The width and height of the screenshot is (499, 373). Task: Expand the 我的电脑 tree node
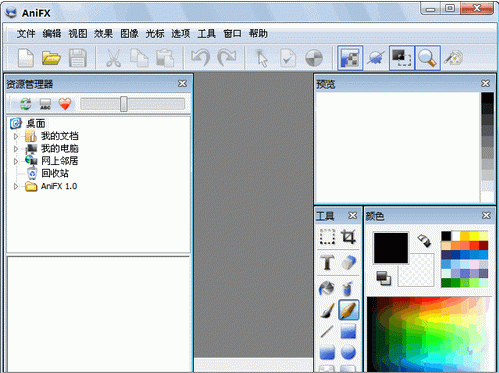click(x=16, y=149)
